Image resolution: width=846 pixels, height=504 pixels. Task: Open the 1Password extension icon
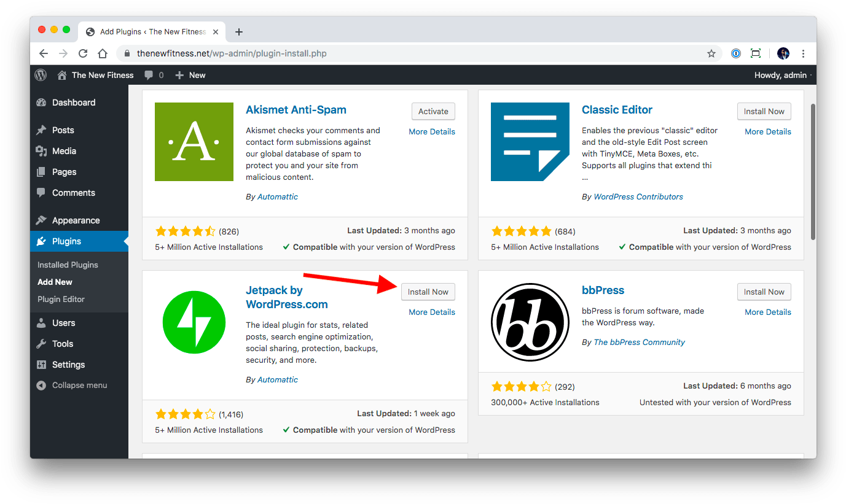tap(736, 53)
